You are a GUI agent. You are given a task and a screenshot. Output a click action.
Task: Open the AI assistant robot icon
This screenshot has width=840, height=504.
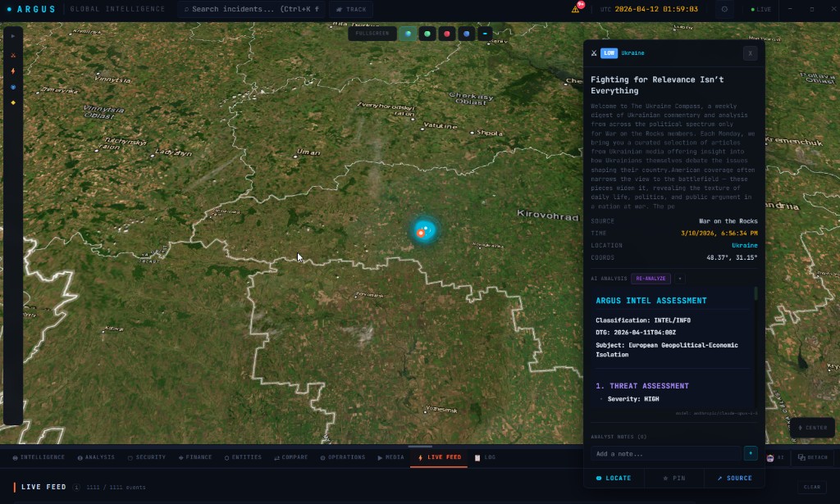[774, 457]
